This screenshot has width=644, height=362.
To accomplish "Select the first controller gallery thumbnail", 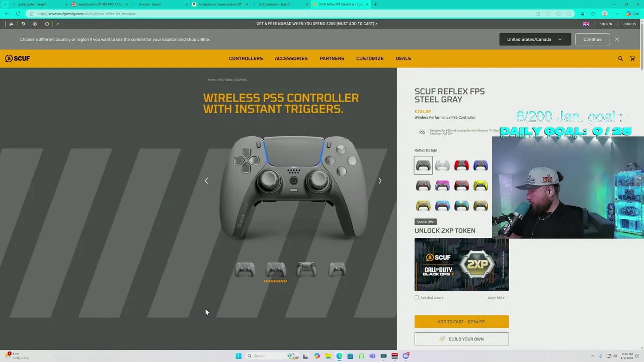I will click(x=245, y=270).
